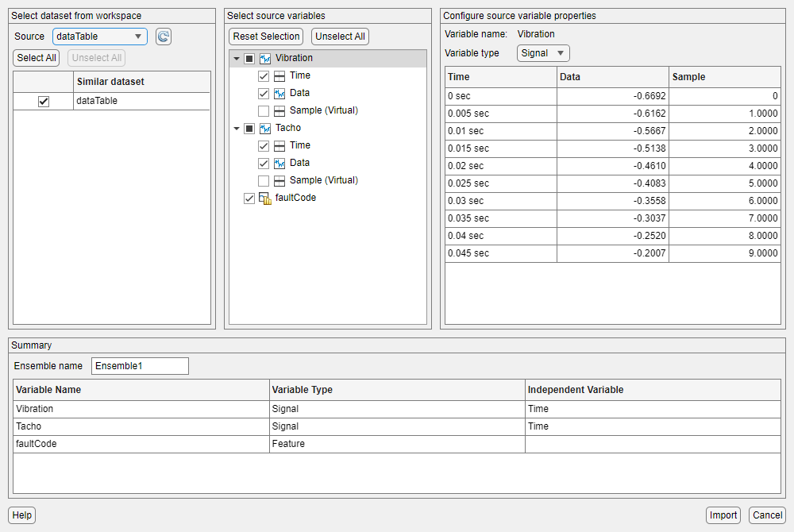Enable Sample (Virtual) checkbox under Vibration
Image resolution: width=794 pixels, height=532 pixels.
[264, 111]
